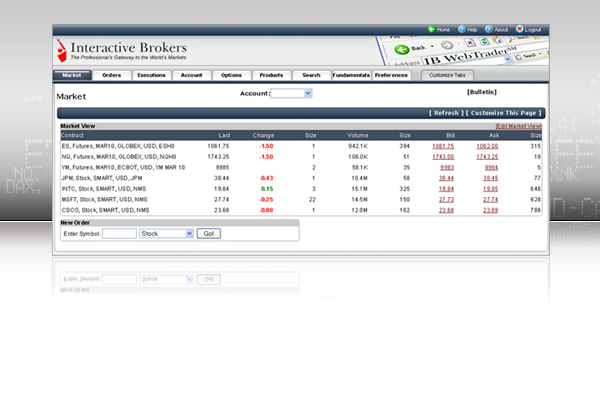Click the CSCO bid price 23.68
The width and height of the screenshot is (600, 400).
446,211
